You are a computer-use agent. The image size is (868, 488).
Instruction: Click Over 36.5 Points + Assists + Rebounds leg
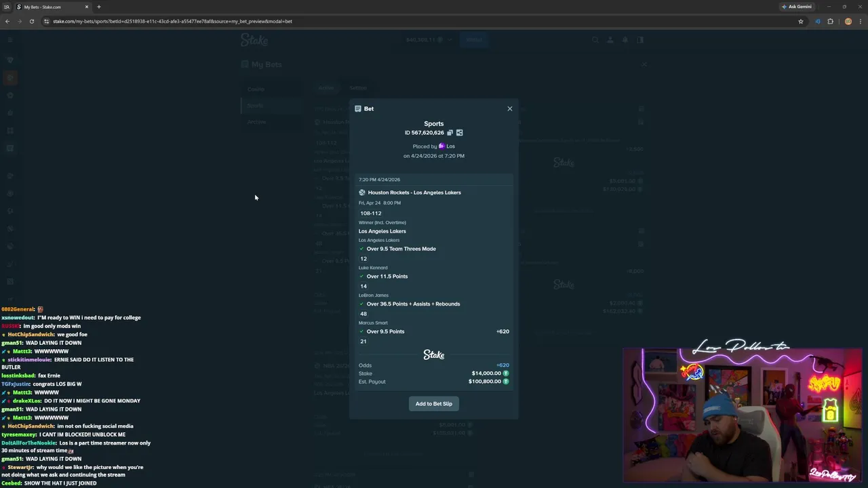point(413,304)
